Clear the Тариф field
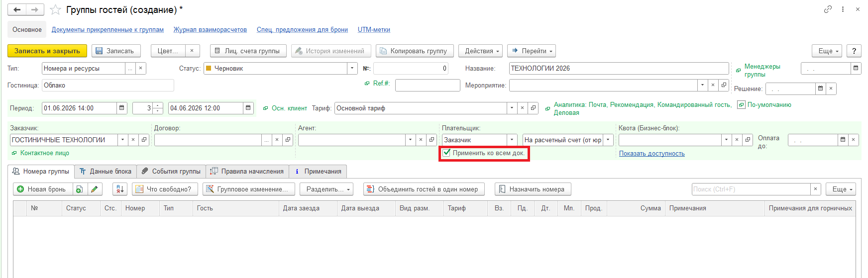 (x=522, y=108)
